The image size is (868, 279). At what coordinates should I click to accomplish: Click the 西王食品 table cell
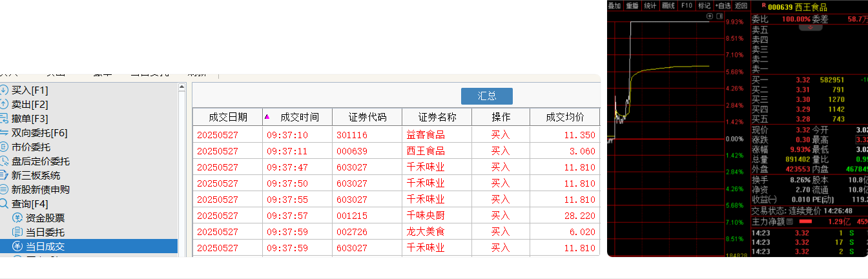point(437,151)
